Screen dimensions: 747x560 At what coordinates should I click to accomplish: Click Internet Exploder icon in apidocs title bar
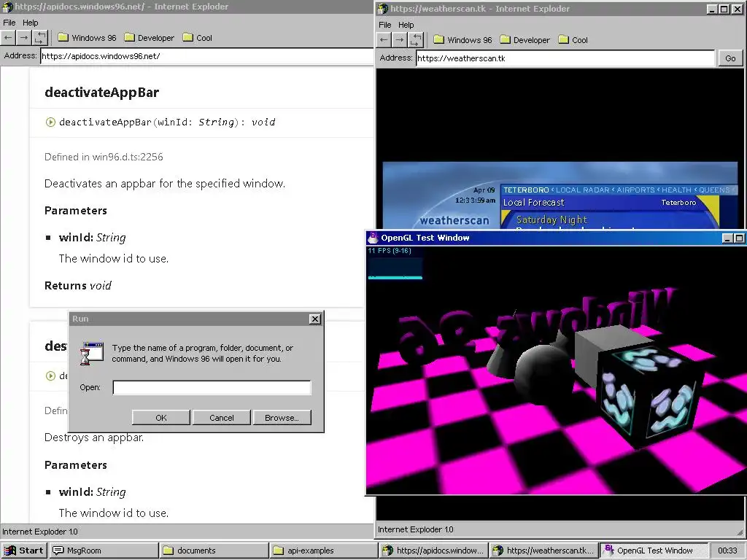point(7,7)
